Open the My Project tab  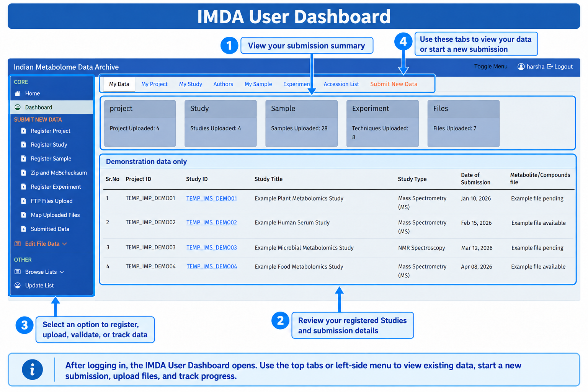tap(154, 84)
